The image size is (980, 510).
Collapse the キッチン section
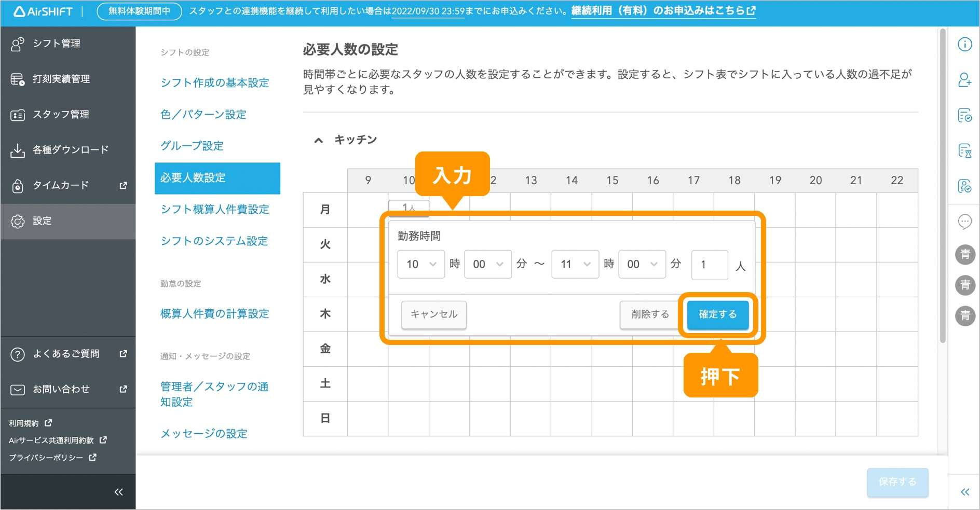(318, 140)
